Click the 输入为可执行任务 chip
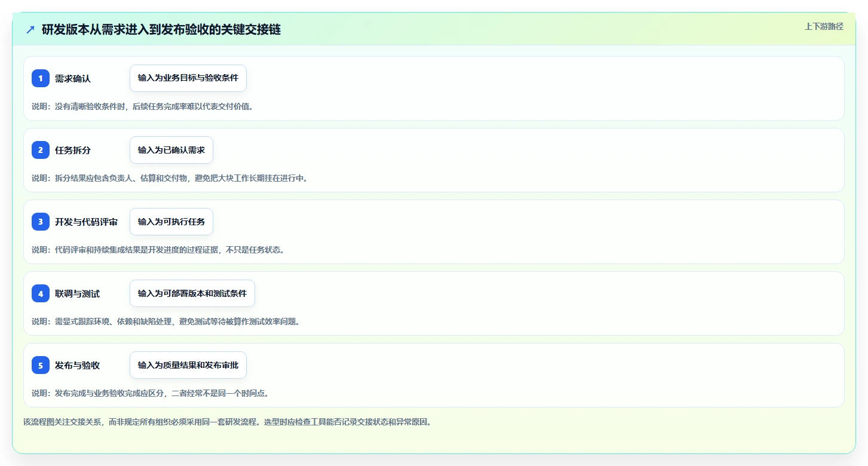Image resolution: width=868 pixels, height=466 pixels. pyautogui.click(x=171, y=222)
